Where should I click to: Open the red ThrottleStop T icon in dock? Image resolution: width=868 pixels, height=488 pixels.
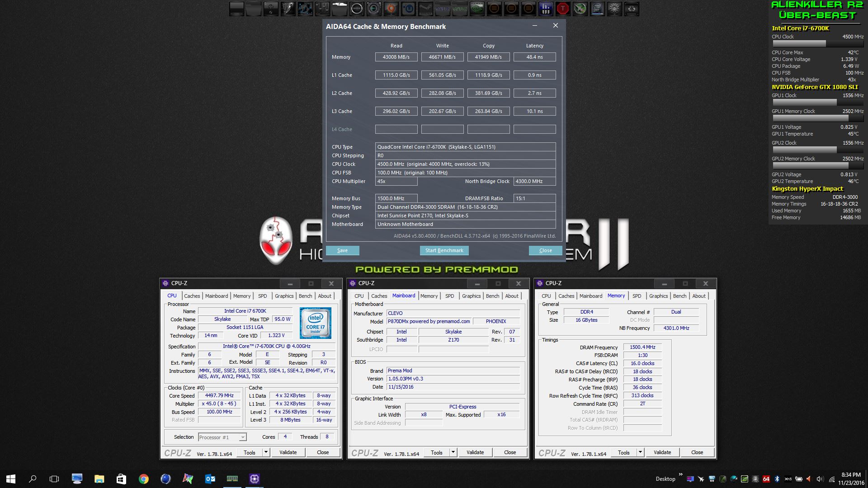click(x=563, y=9)
